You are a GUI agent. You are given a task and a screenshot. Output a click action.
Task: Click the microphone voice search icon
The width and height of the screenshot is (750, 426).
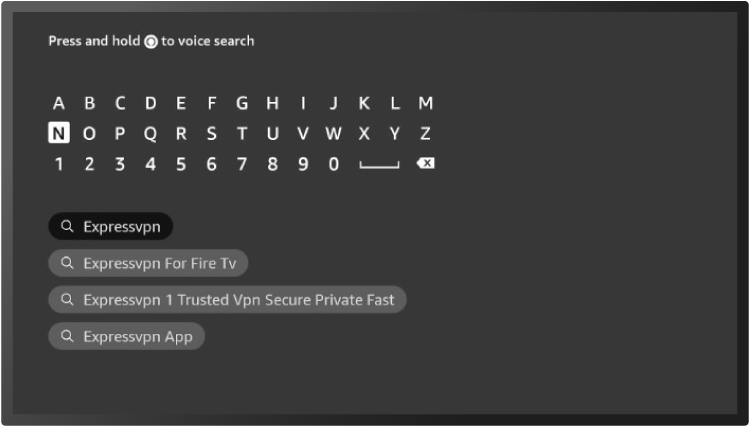pyautogui.click(x=151, y=42)
